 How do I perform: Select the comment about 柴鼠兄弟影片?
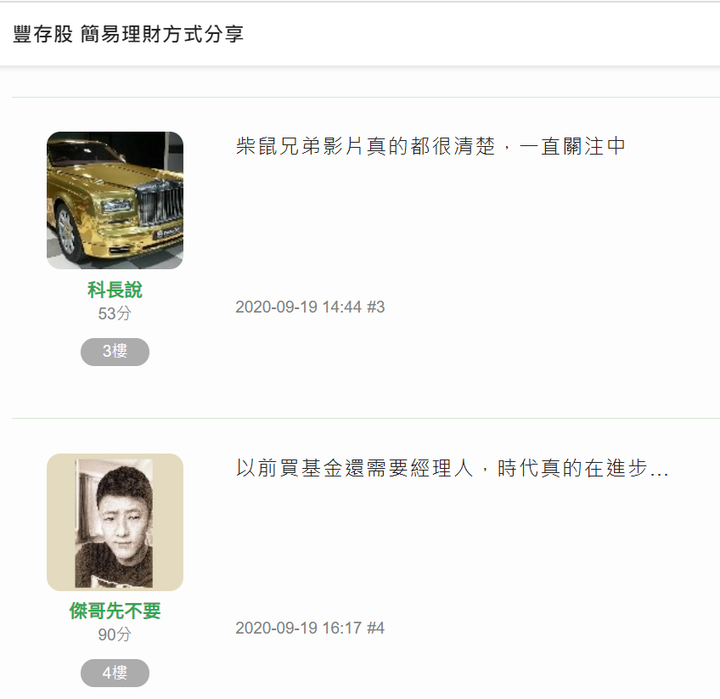coord(430,147)
